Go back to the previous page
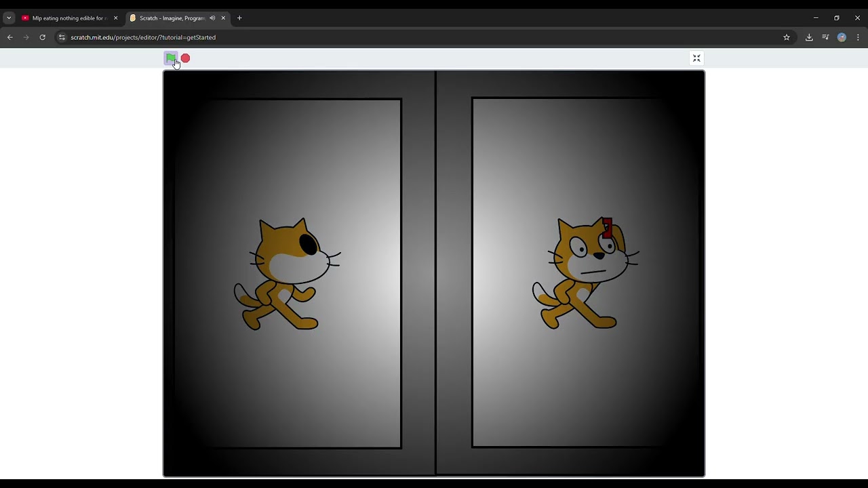 point(10,37)
